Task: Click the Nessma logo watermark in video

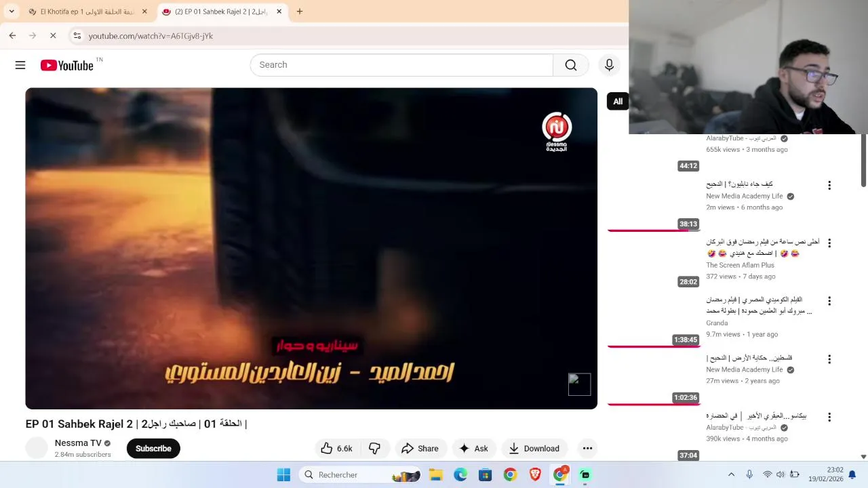Action: click(557, 131)
